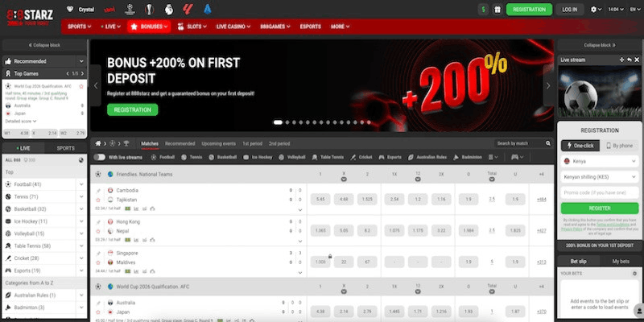Click the first banner carousel dot
The height and width of the screenshot is (322, 644).
[278, 122]
